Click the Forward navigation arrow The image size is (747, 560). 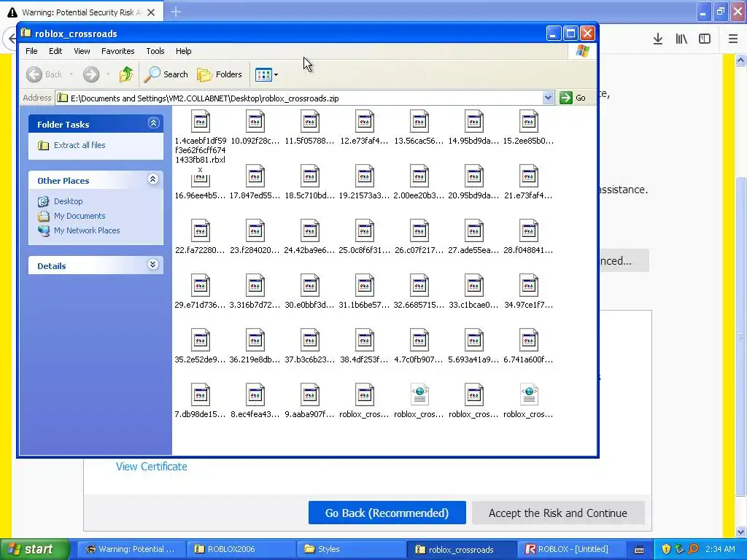pos(91,74)
